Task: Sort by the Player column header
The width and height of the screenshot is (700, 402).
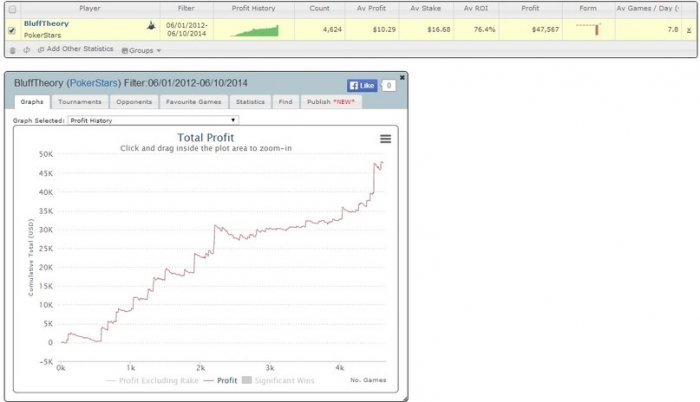Action: point(90,8)
